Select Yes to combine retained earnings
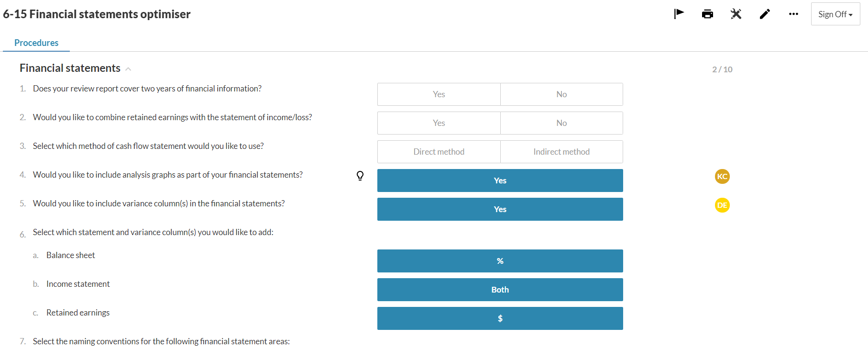 tap(439, 123)
